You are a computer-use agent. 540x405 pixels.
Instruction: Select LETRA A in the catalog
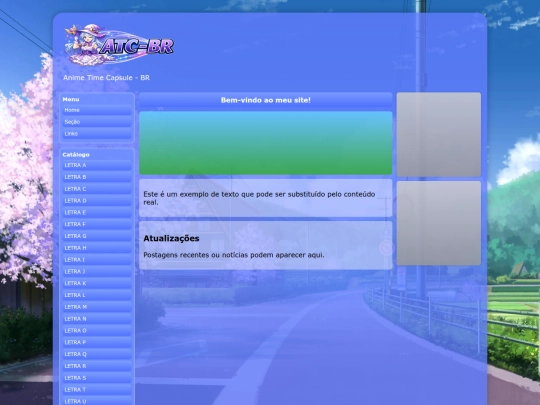click(97, 165)
